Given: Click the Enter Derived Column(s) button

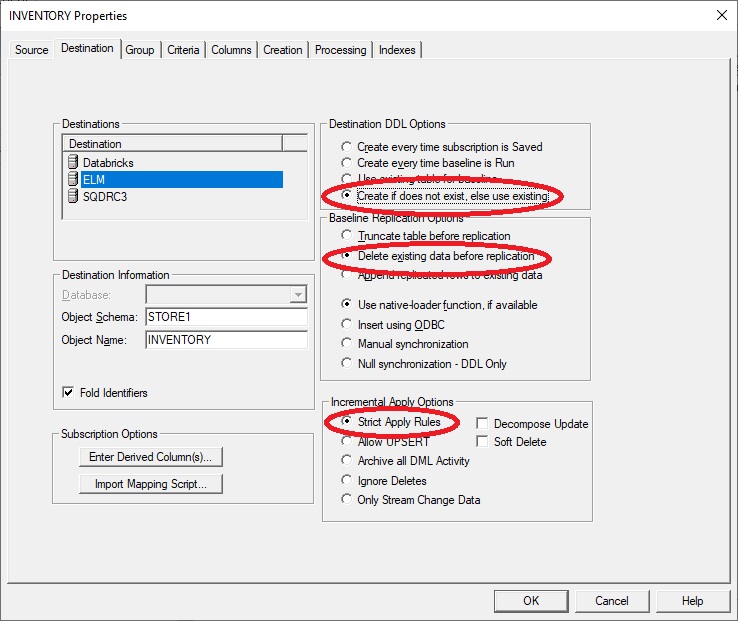Looking at the screenshot, I should (x=150, y=457).
